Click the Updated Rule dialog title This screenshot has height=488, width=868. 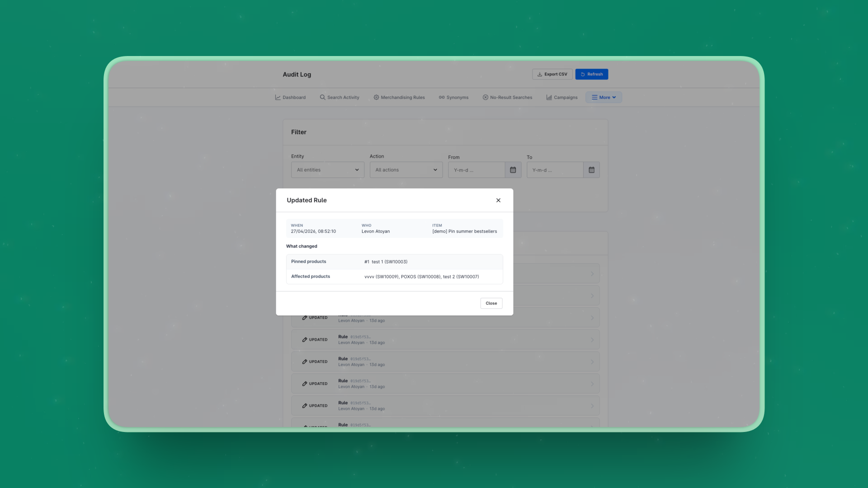pyautogui.click(x=307, y=200)
